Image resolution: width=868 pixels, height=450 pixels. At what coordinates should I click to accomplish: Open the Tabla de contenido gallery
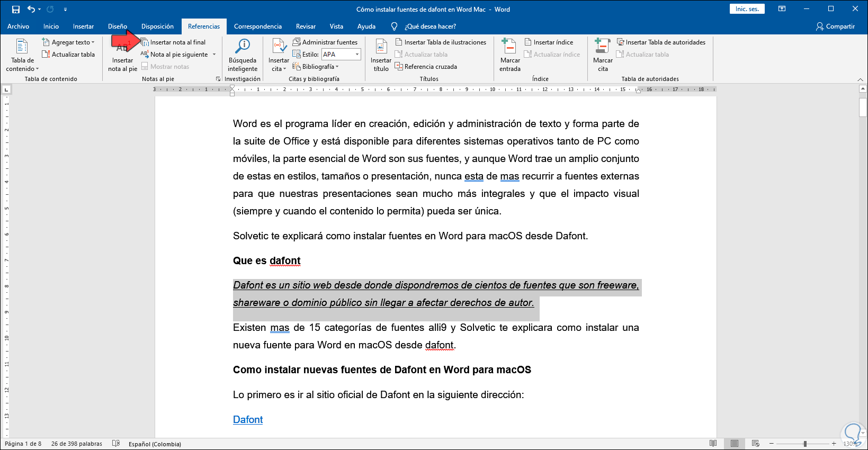click(x=22, y=55)
